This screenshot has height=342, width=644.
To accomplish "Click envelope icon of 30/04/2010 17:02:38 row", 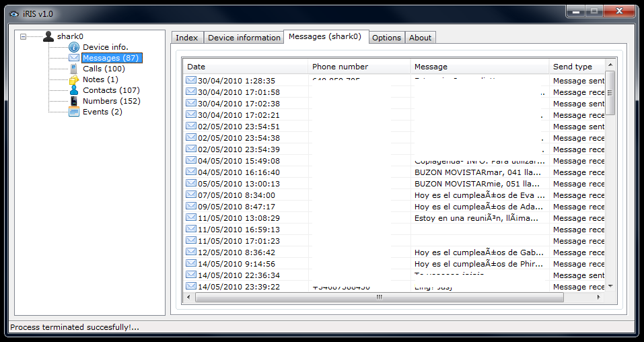I will pyautogui.click(x=191, y=103).
